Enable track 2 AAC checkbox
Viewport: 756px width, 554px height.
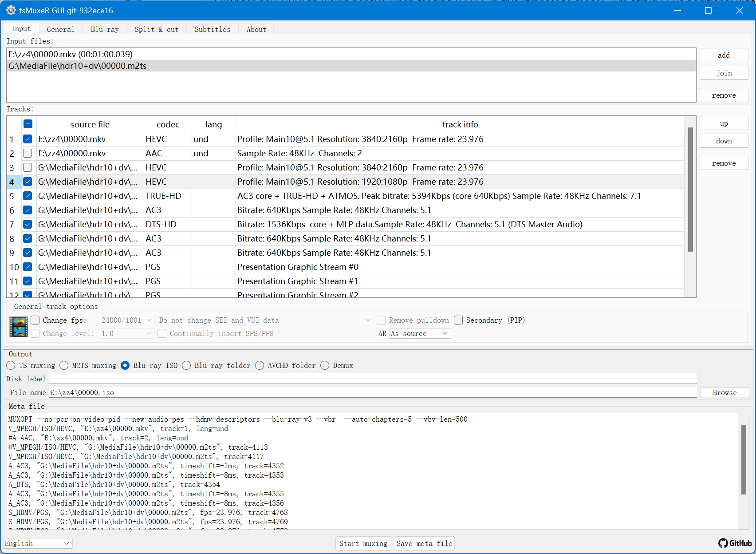pyautogui.click(x=28, y=153)
